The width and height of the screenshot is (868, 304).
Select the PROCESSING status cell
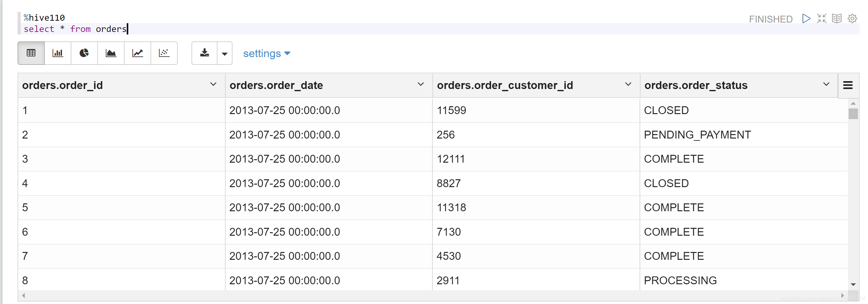pyautogui.click(x=744, y=280)
